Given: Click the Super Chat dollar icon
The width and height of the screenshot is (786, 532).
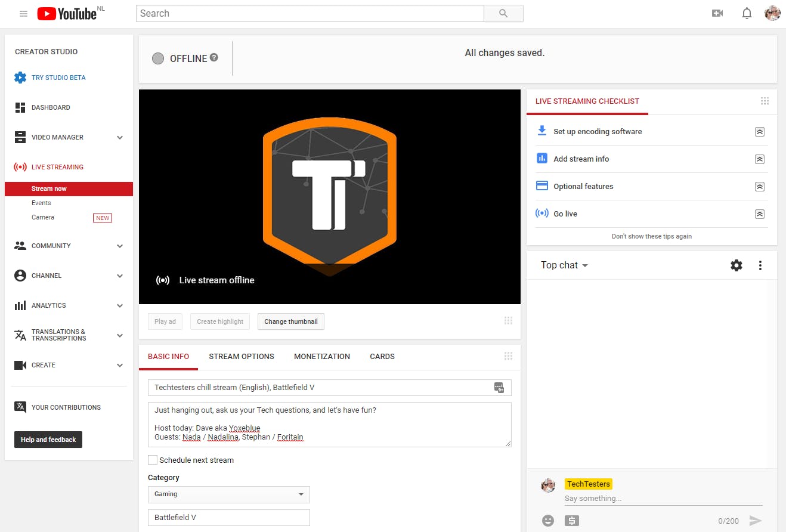Looking at the screenshot, I should pos(572,521).
